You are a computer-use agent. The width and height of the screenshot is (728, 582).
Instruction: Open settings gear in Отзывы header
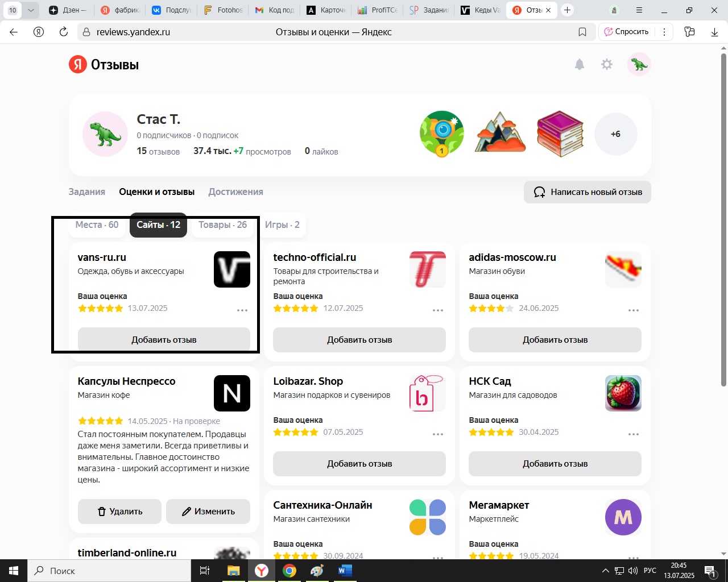pyautogui.click(x=607, y=64)
